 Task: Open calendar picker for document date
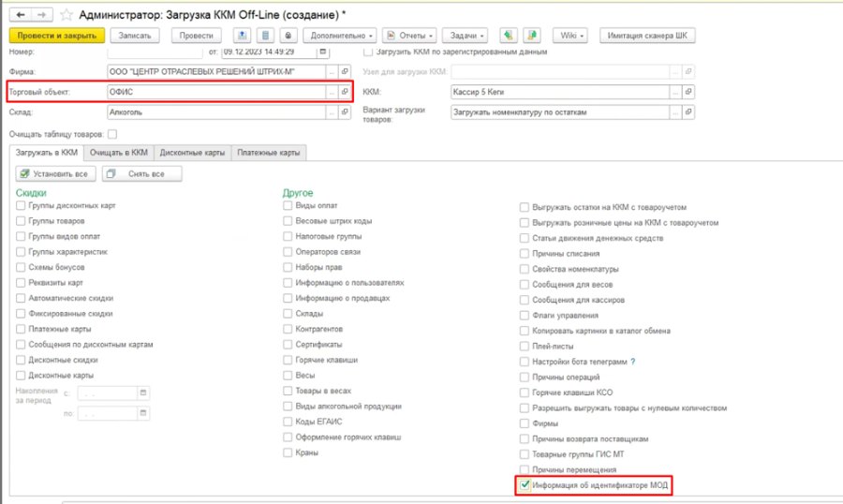tap(323, 52)
